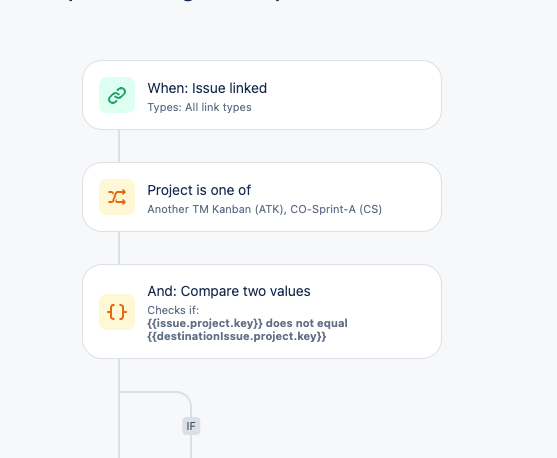Open the 'When: Issue linked' trigger title
Image resolution: width=557 pixels, height=458 pixels.
point(207,88)
